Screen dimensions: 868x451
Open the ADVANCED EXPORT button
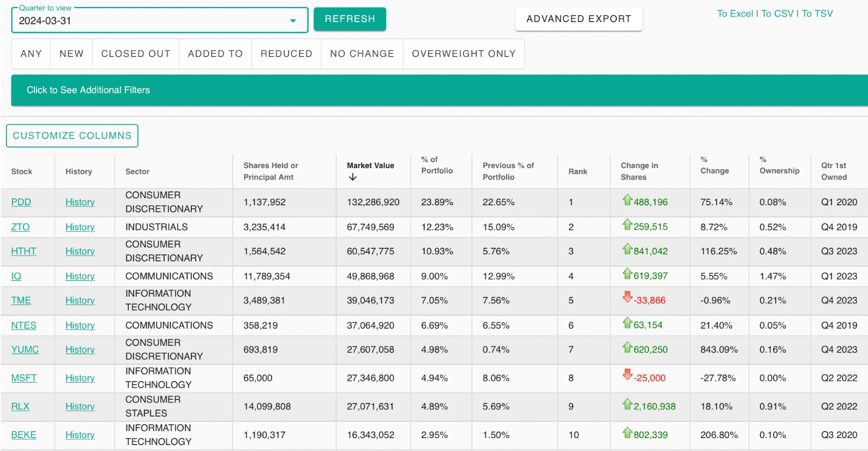579,19
